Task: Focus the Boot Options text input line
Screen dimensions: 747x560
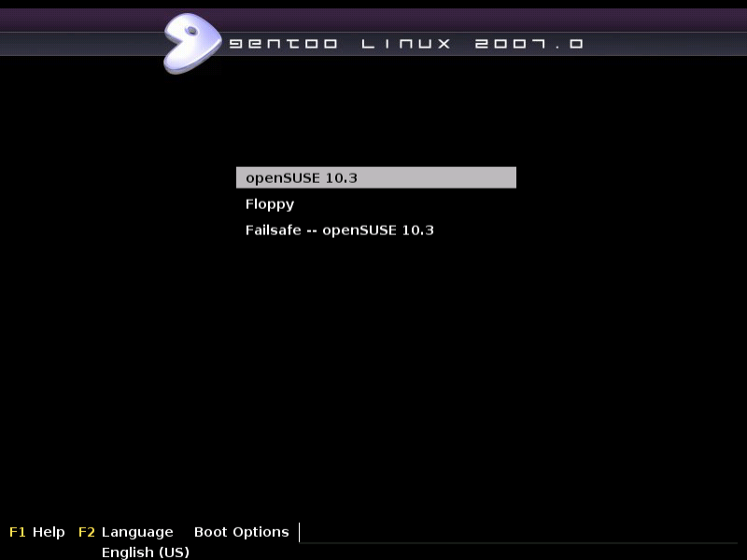Action: (518, 532)
